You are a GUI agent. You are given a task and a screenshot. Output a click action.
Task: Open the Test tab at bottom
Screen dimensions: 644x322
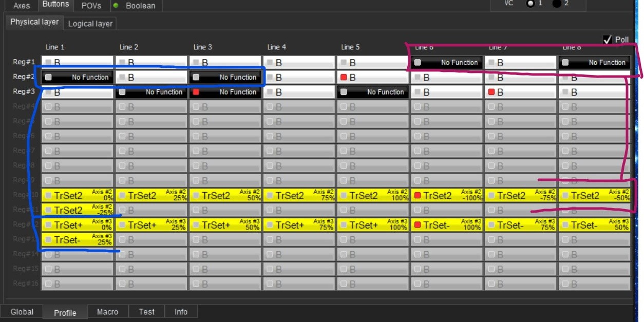point(146,312)
